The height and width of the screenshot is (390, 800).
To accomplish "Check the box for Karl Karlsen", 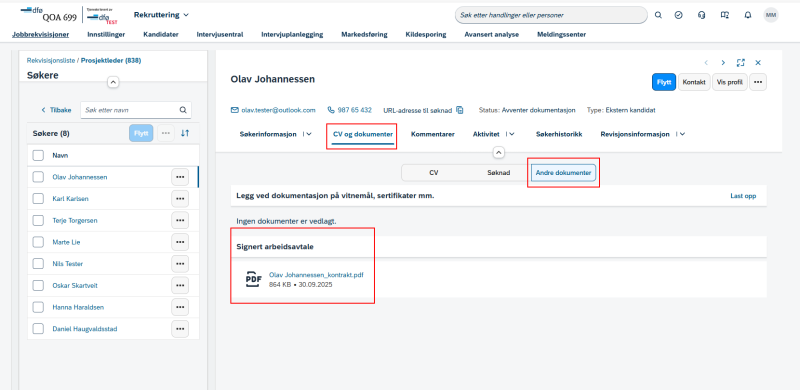I will tap(38, 199).
